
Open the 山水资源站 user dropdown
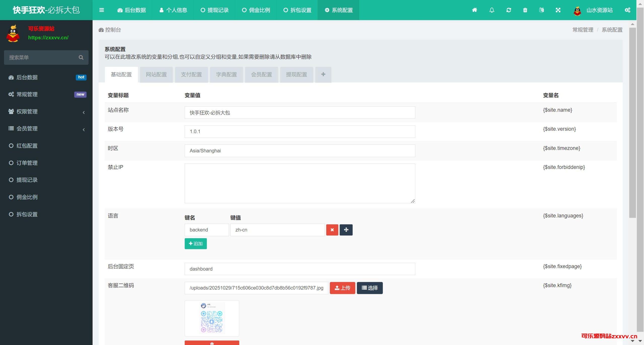coord(593,10)
